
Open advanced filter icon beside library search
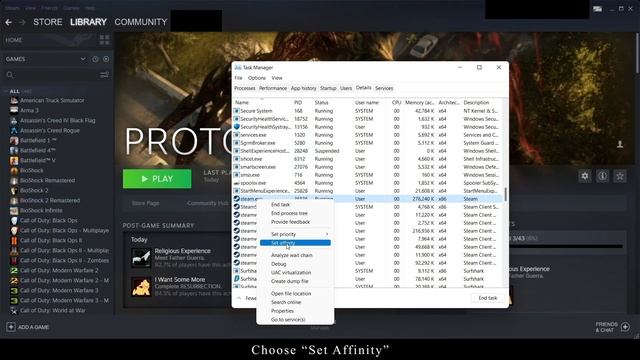click(104, 75)
